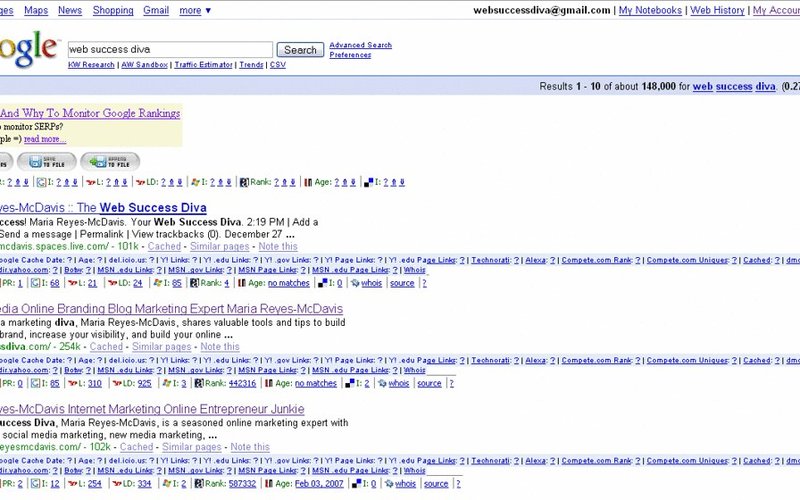Open Monitor Google Rankings ad headline
The width and height of the screenshot is (800, 500).
(x=90, y=113)
